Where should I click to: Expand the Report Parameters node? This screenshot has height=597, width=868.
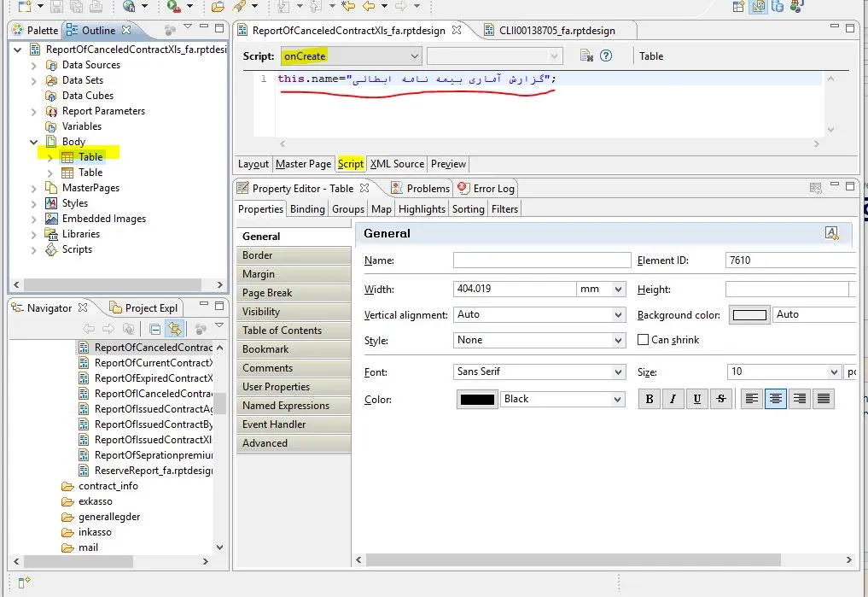coord(33,111)
